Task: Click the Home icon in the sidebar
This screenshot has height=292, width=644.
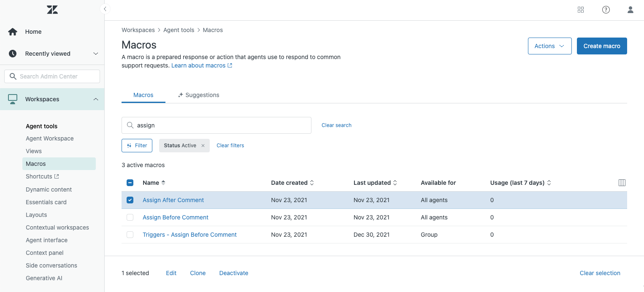Action: pyautogui.click(x=12, y=31)
